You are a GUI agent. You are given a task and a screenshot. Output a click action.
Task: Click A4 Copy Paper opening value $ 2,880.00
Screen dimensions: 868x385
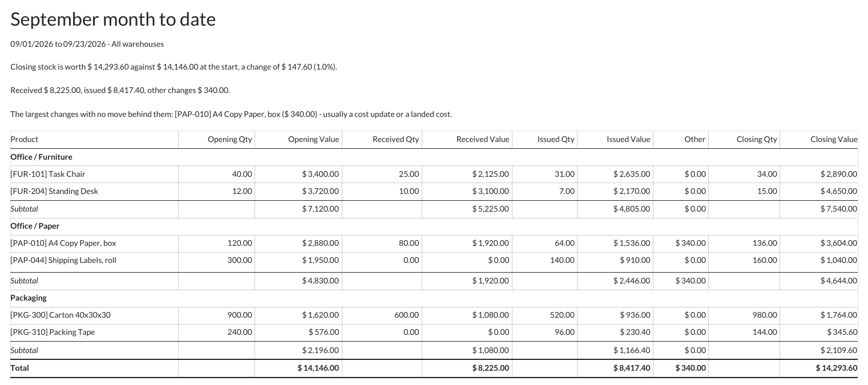click(320, 243)
